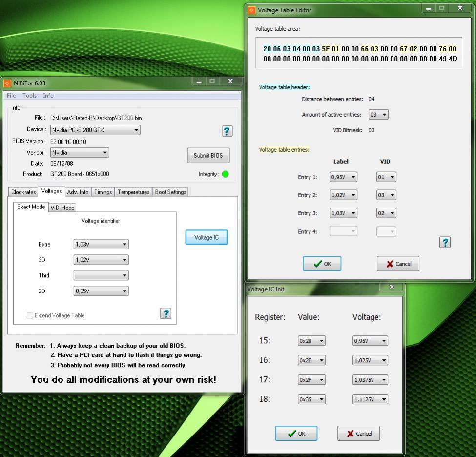Screen dimensions: 476x457
Task: Open the File menu in NiBiTor
Action: point(11,95)
